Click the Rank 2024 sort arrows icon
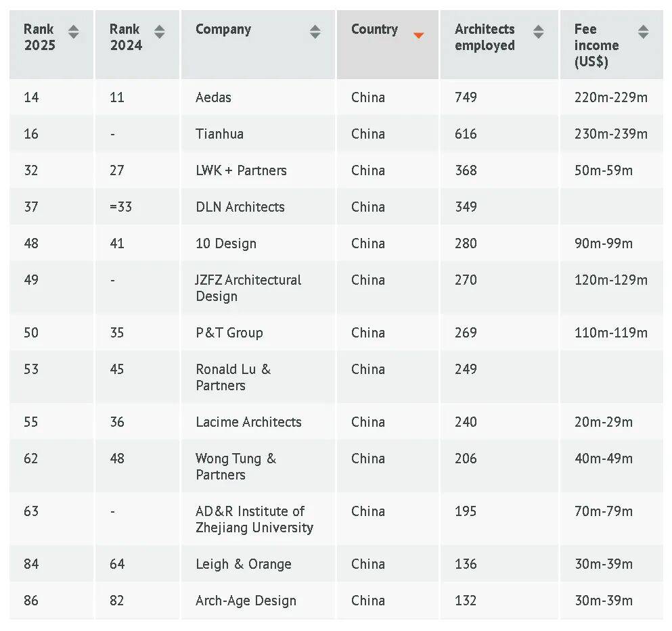This screenshot has width=672, height=631. pyautogui.click(x=159, y=32)
